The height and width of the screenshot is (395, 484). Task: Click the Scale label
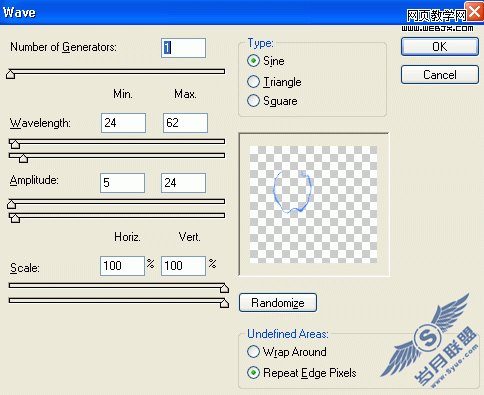pyautogui.click(x=25, y=268)
